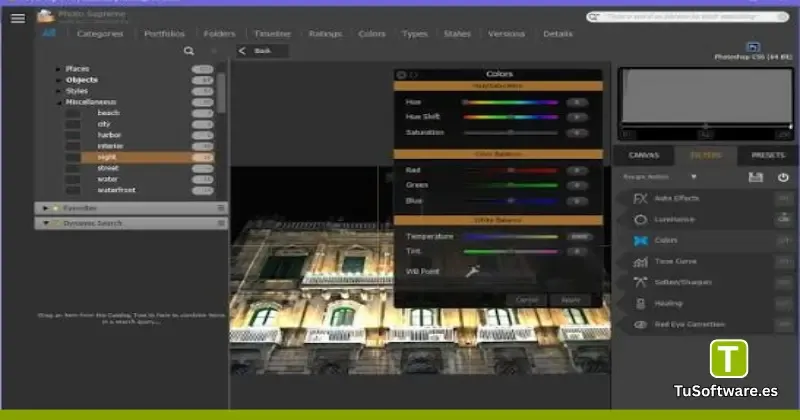Expand the Favorites panel
The image size is (800, 420).
tap(45, 208)
